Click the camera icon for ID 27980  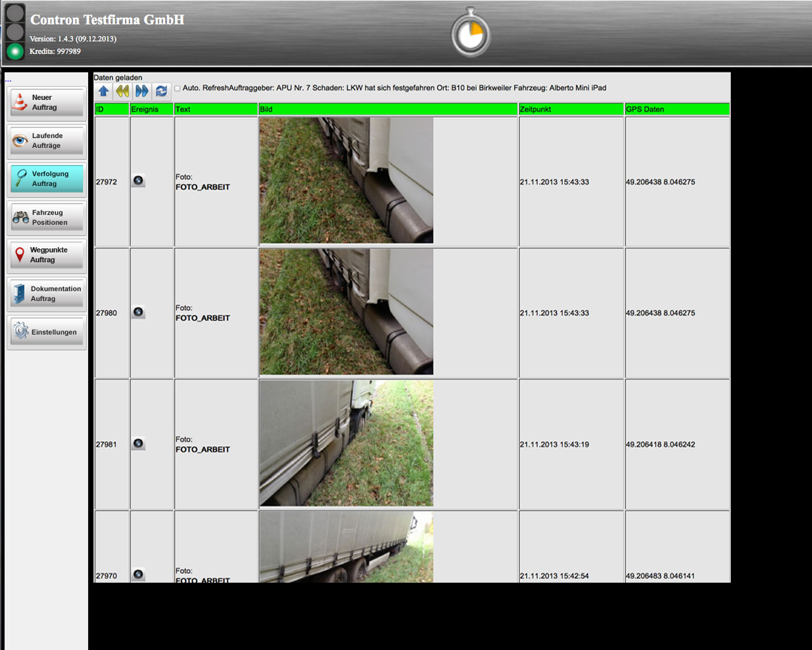pos(138,312)
